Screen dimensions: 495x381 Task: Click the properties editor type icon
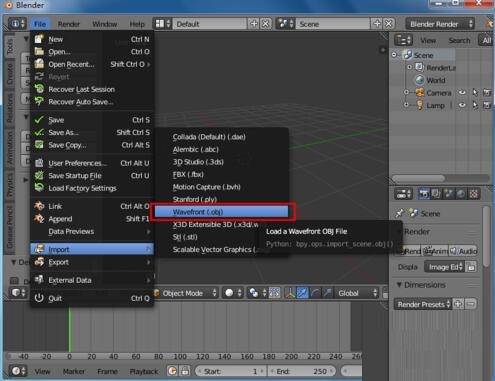[x=403, y=194]
